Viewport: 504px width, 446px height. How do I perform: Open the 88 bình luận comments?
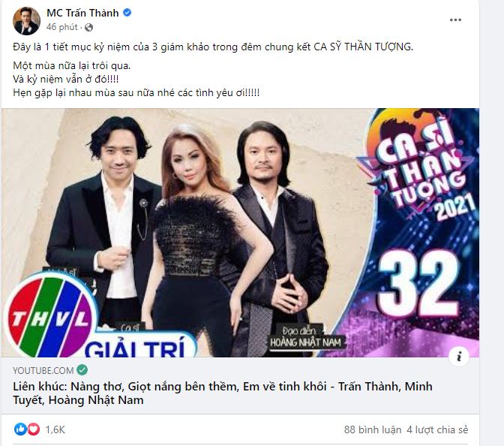373,429
